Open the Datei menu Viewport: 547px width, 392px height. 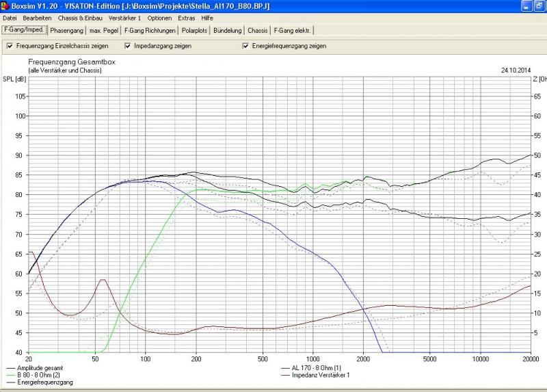click(10, 18)
